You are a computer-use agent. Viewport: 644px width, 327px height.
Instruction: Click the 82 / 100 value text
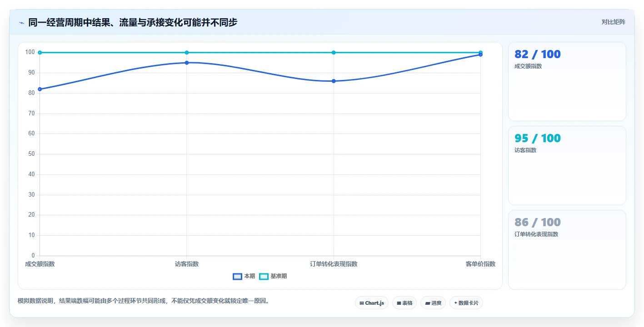(x=538, y=54)
